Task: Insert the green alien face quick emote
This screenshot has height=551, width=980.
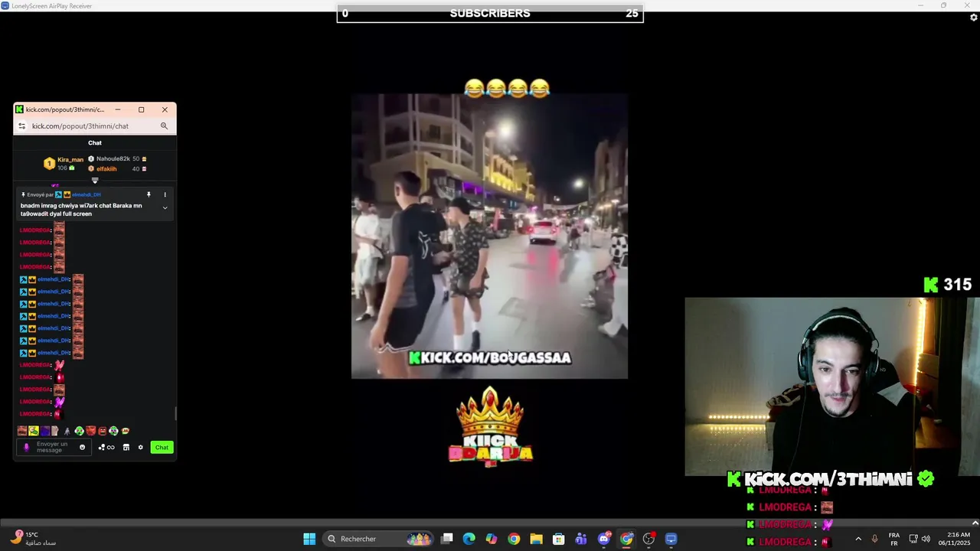Action: click(79, 431)
